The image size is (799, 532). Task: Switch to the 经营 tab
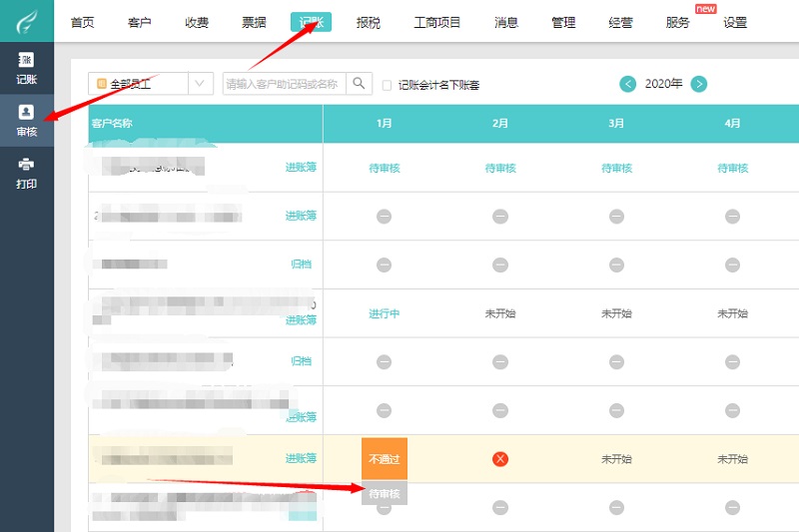pos(620,22)
